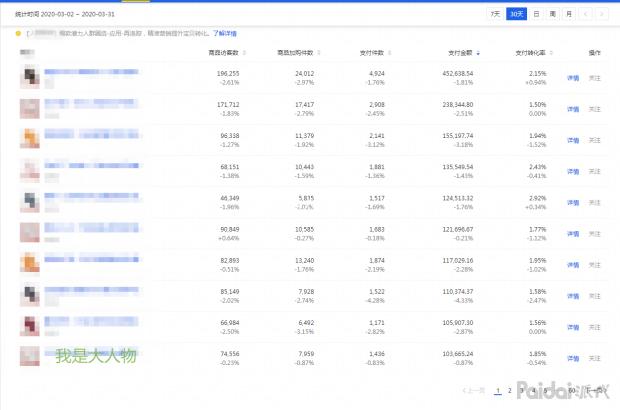Viewport: 620px width, 410px height.
Task: Click 关注 on the first product row
Action: point(595,77)
